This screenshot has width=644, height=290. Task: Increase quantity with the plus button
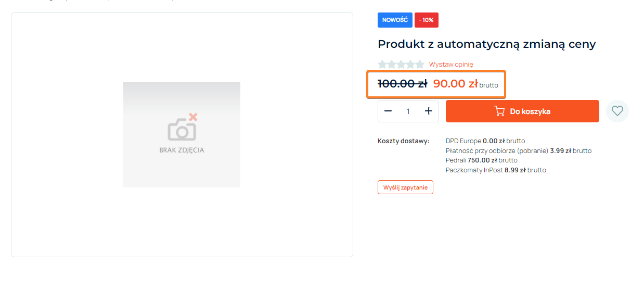[x=429, y=111]
